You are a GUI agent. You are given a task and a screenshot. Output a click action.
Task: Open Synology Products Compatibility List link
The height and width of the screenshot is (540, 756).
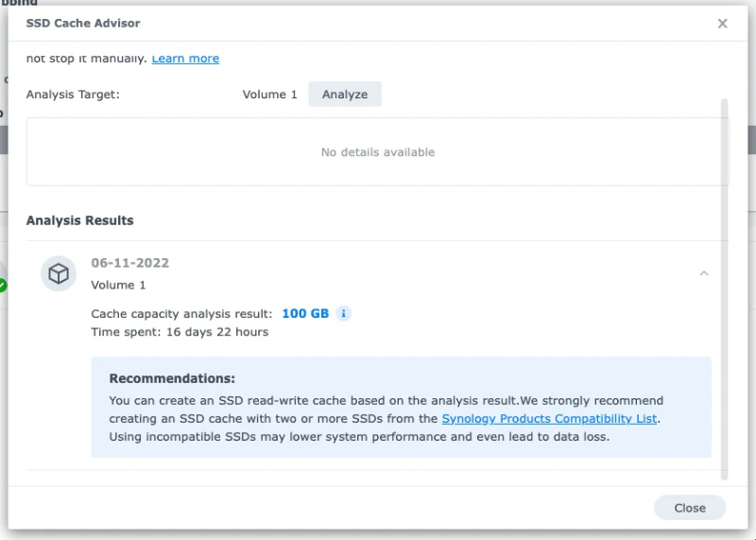549,418
